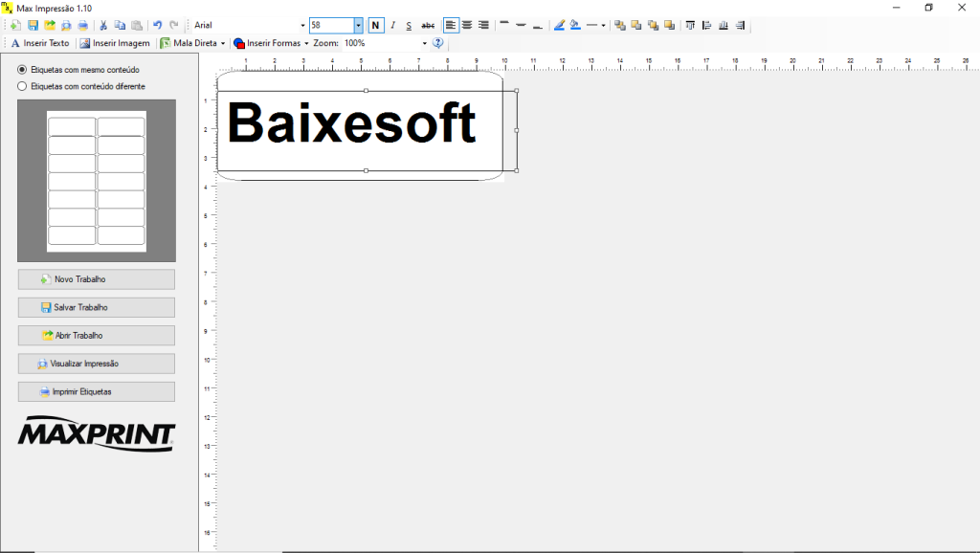The height and width of the screenshot is (553, 980).
Task: Select 'Etiquetas com conteúdo diferente' option
Action: pyautogui.click(x=20, y=85)
